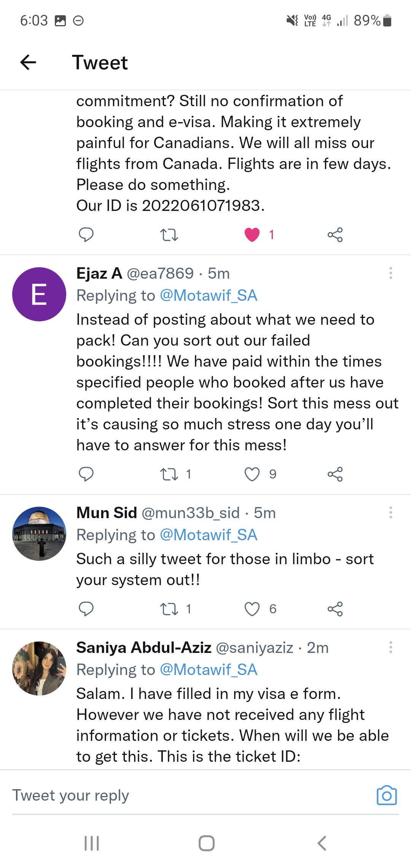The height and width of the screenshot is (868, 411).
Task: Open Android recent apps button
Action: 92,843
